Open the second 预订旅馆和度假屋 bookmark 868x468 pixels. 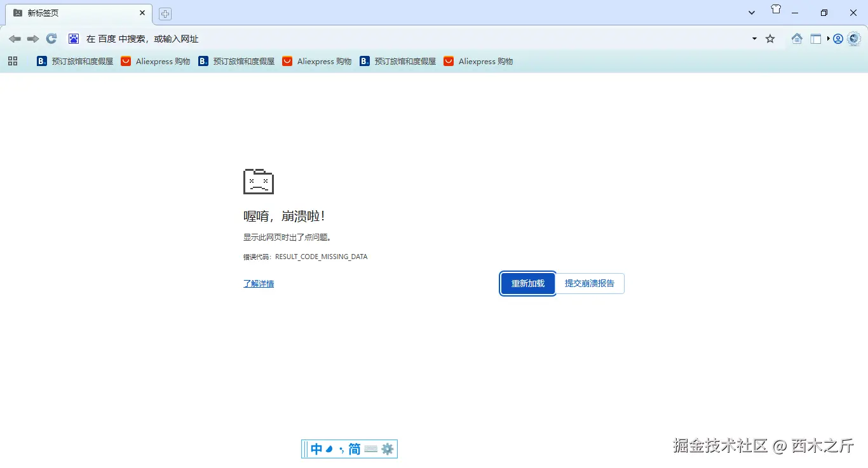236,61
